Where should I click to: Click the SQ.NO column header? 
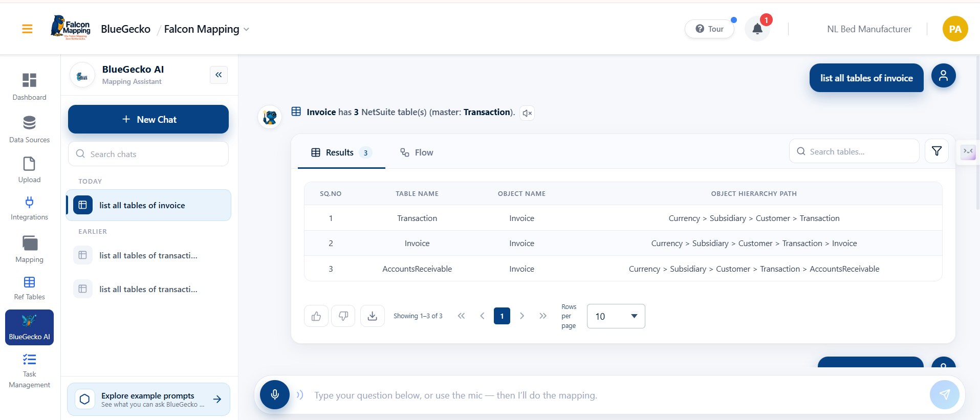(331, 194)
